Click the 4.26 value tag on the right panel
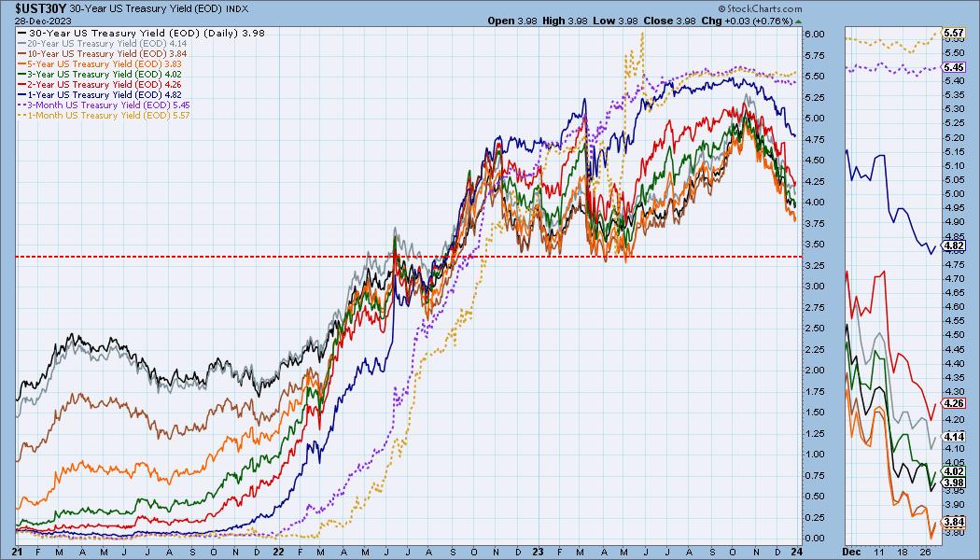This screenshot has width=980, height=560. [954, 404]
